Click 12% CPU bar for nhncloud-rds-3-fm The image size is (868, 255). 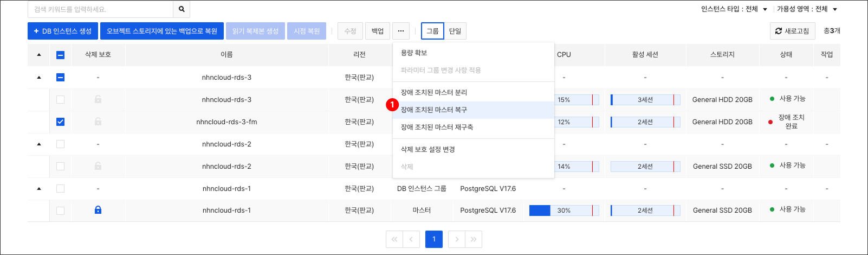[x=576, y=122]
